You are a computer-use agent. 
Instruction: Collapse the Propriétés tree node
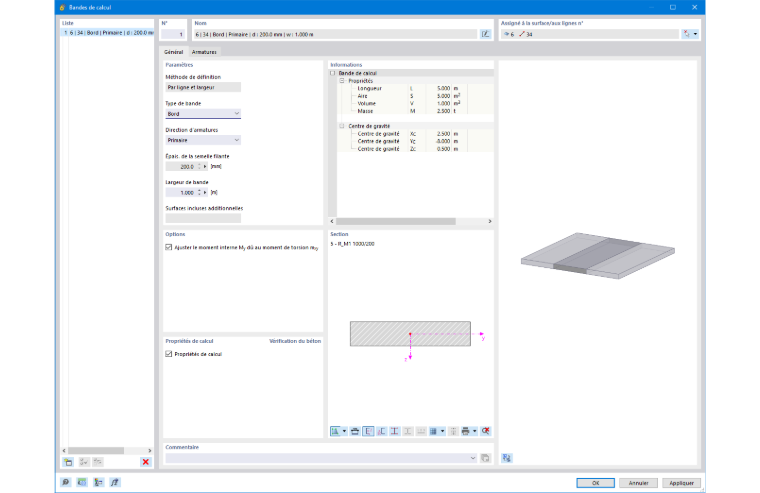pyautogui.click(x=342, y=81)
